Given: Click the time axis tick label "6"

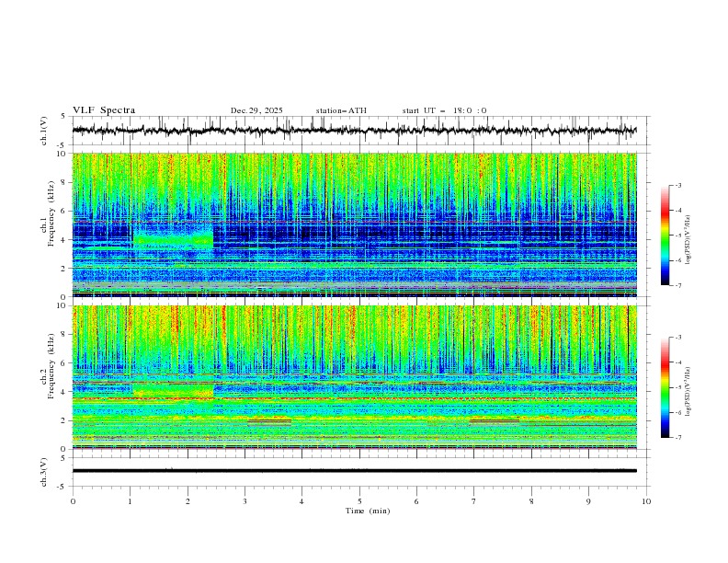Looking at the screenshot, I should tap(416, 501).
